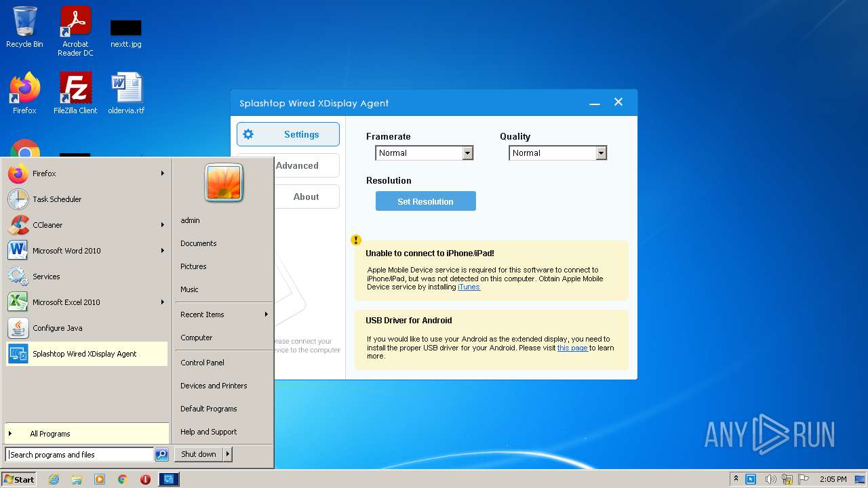Open the Quality dropdown
This screenshot has height=488, width=868.
pyautogui.click(x=557, y=153)
